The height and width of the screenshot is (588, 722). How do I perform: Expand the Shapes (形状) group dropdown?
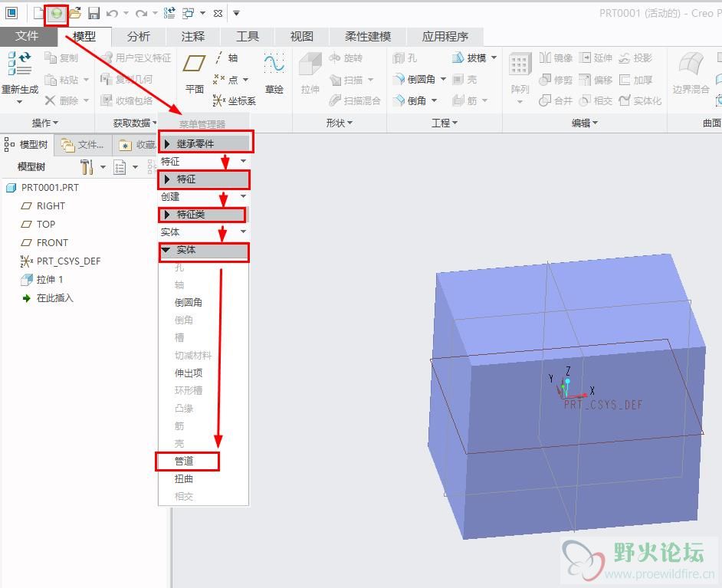click(x=340, y=123)
